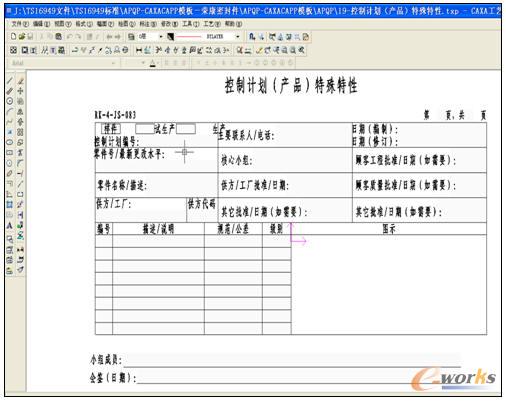Open a file using the folder icon
This screenshot has width=506, height=401.
click(x=22, y=36)
